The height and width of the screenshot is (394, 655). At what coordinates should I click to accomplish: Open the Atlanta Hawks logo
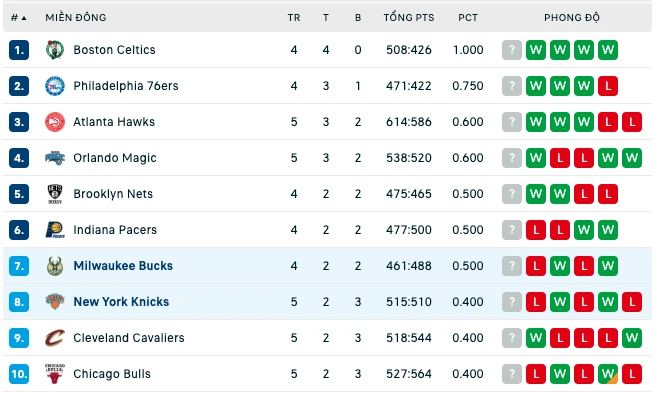coord(55,122)
